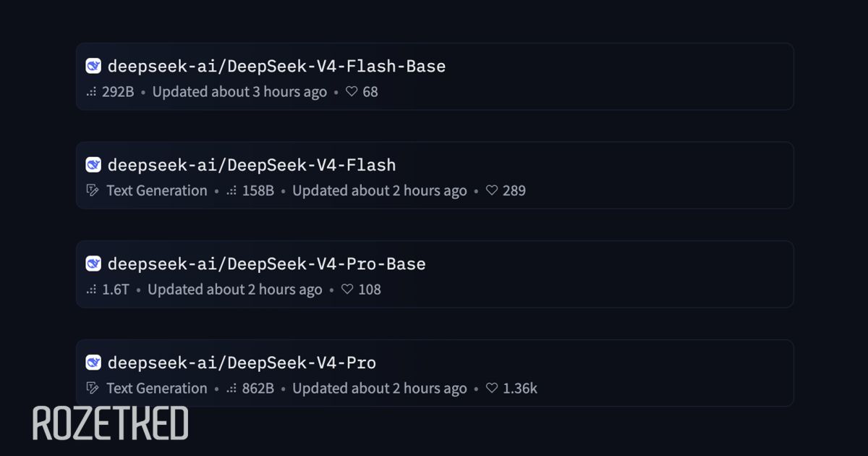Click the 1.6T parameter size icon

click(91, 290)
